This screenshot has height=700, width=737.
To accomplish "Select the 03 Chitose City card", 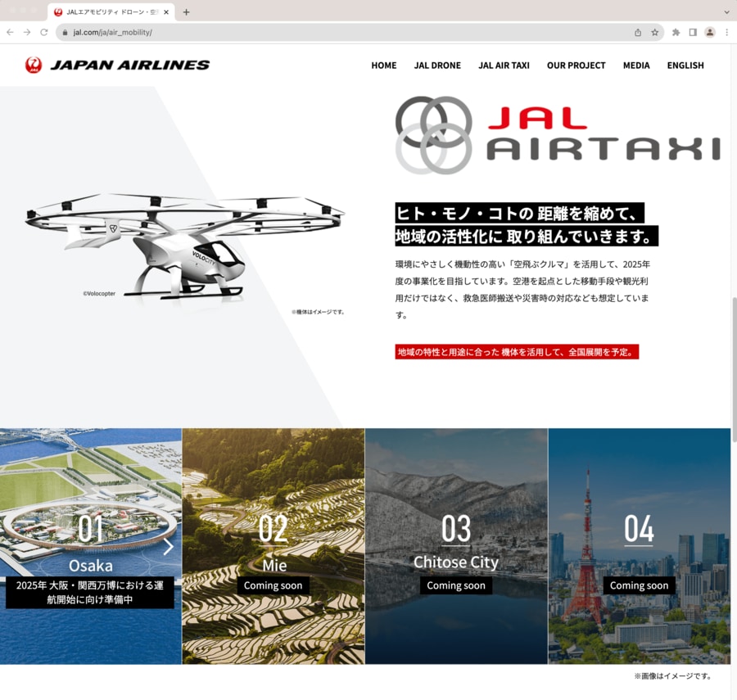I will pyautogui.click(x=456, y=546).
